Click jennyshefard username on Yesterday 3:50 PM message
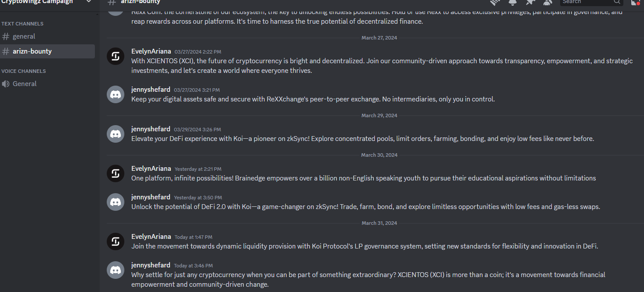The image size is (644, 292). pyautogui.click(x=151, y=197)
